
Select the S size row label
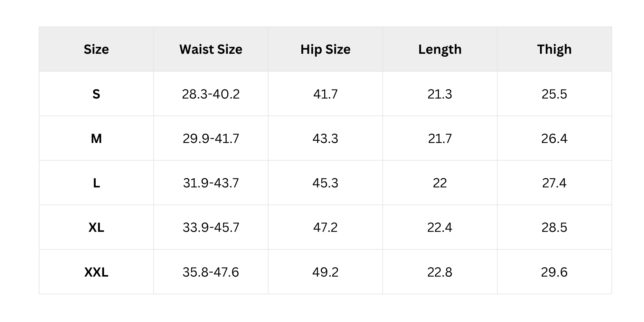coord(96,94)
